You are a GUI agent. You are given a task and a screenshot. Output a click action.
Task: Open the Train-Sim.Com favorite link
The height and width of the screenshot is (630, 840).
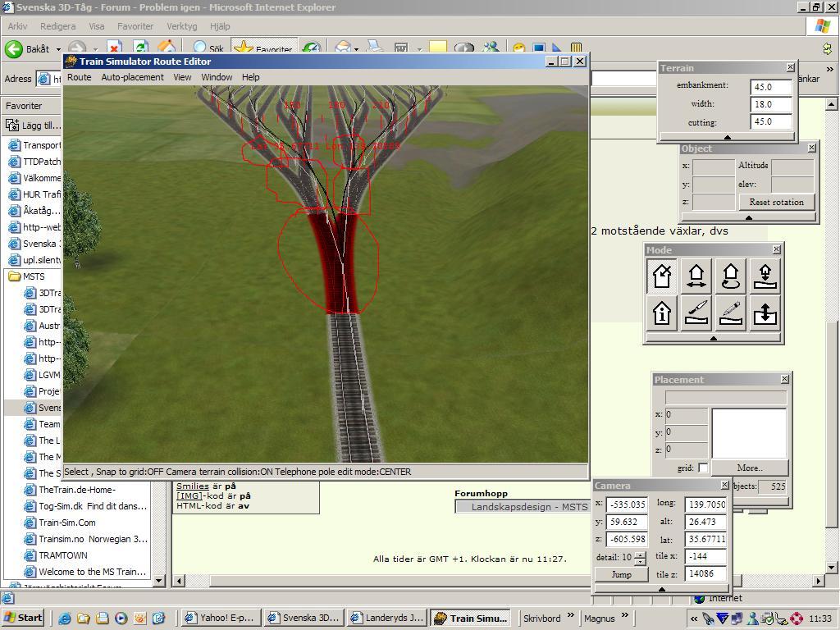tap(67, 523)
